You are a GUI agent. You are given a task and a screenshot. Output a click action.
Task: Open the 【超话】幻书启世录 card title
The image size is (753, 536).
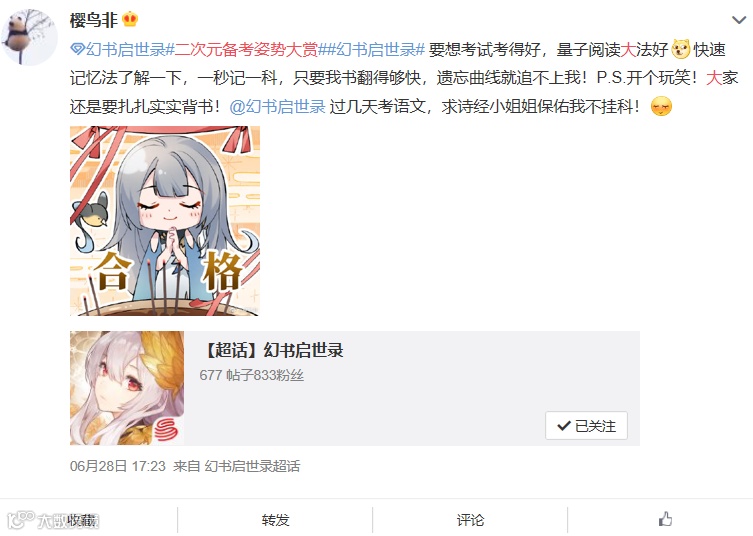click(272, 351)
